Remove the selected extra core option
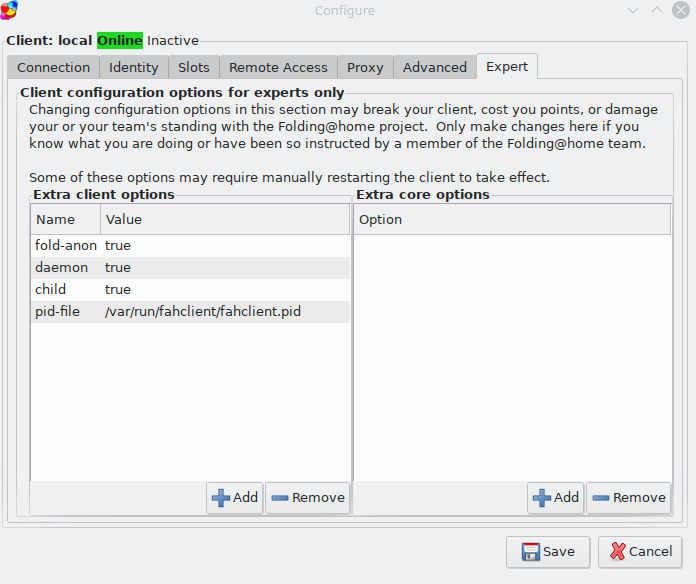Image resolution: width=696 pixels, height=584 pixels. pyautogui.click(x=629, y=498)
